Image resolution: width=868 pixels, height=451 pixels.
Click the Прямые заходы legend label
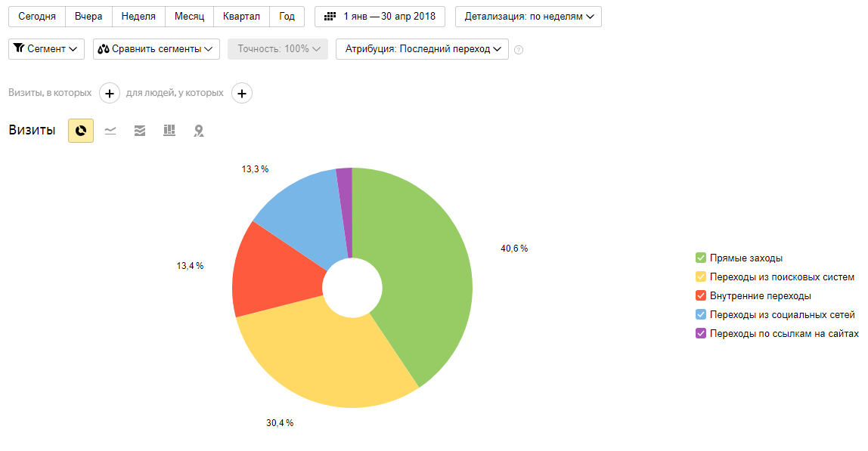(x=746, y=258)
